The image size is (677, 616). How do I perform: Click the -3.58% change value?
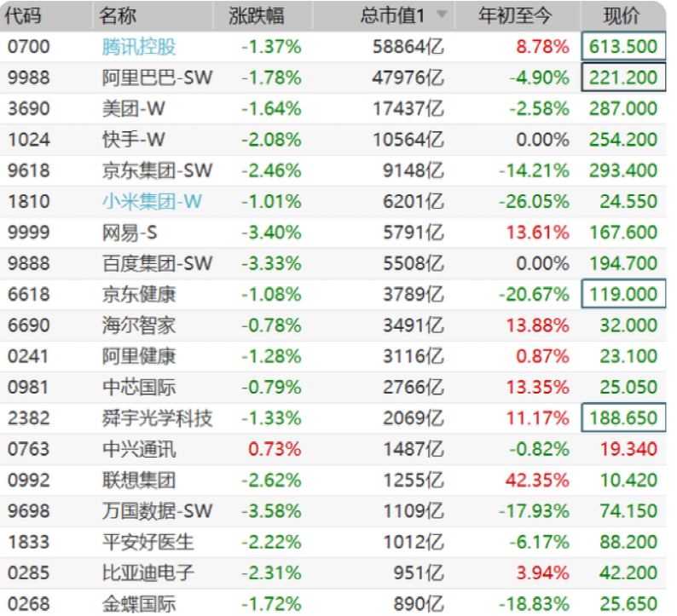[271, 510]
